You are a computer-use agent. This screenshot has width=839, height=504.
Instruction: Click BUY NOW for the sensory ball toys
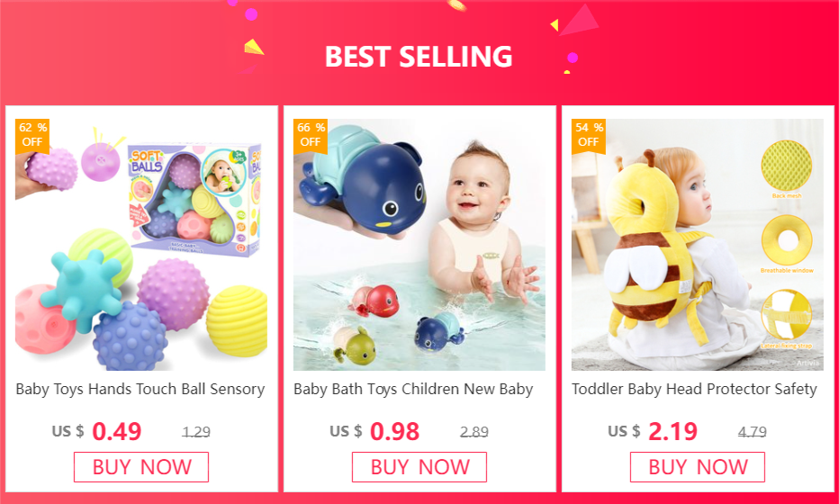click(x=141, y=467)
